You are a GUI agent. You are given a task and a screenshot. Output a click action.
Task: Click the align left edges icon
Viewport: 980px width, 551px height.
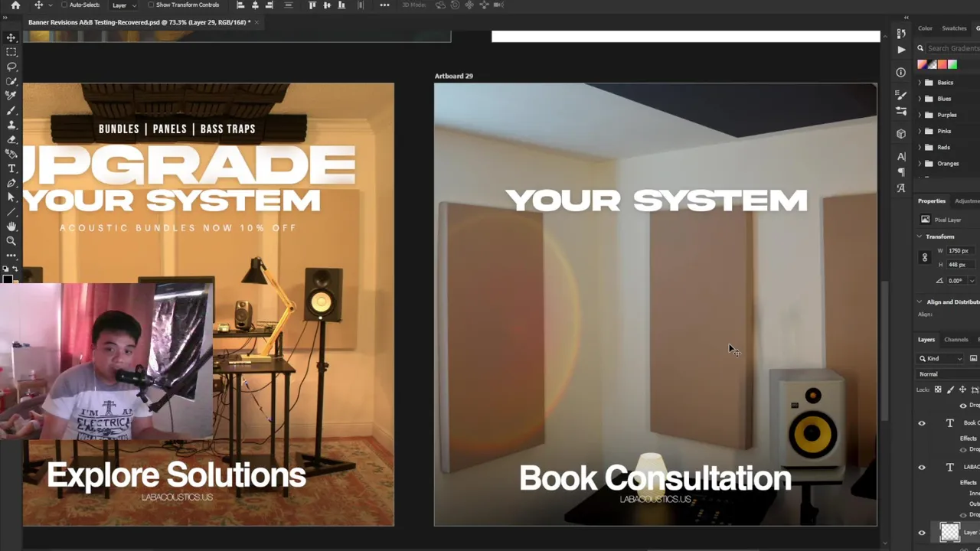(240, 5)
